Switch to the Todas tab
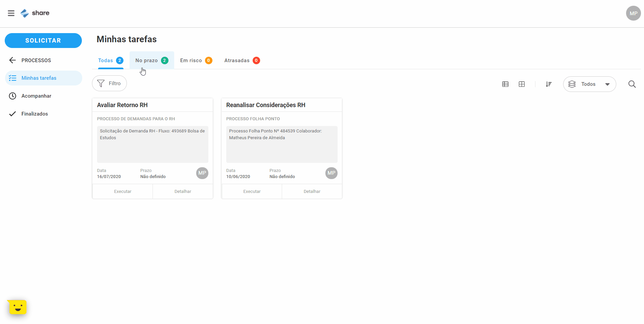 [111, 60]
